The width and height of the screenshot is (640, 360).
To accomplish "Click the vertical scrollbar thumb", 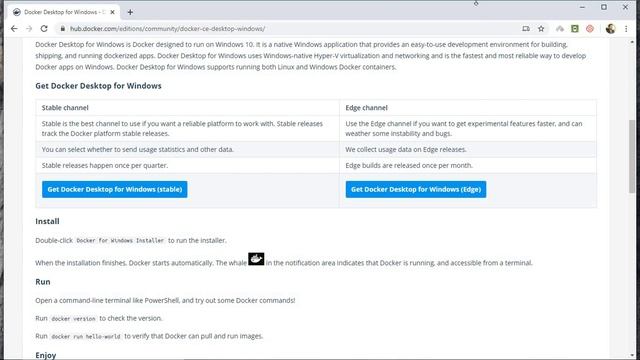I will coord(632,157).
